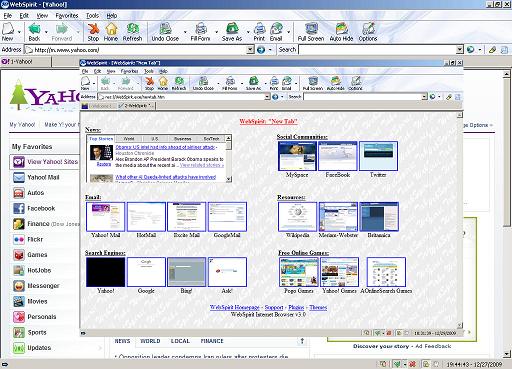Select the Business tab in News widget
512x369 pixels.
[x=183, y=139]
